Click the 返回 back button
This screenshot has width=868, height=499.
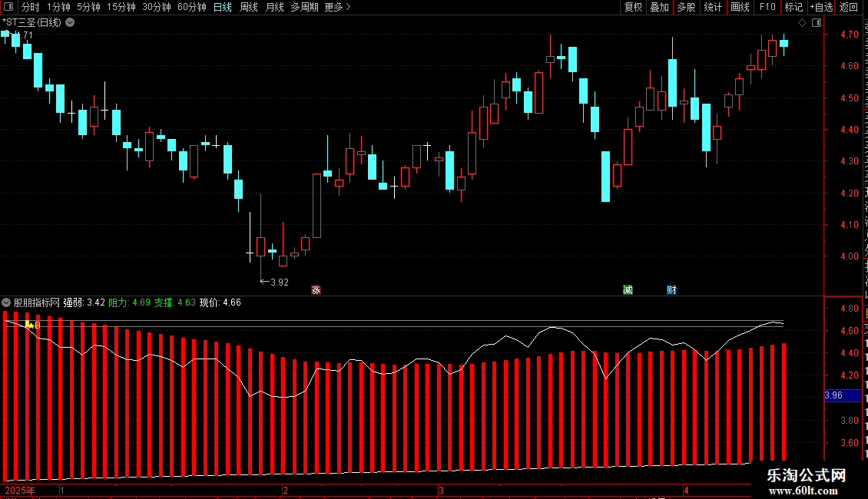click(848, 7)
